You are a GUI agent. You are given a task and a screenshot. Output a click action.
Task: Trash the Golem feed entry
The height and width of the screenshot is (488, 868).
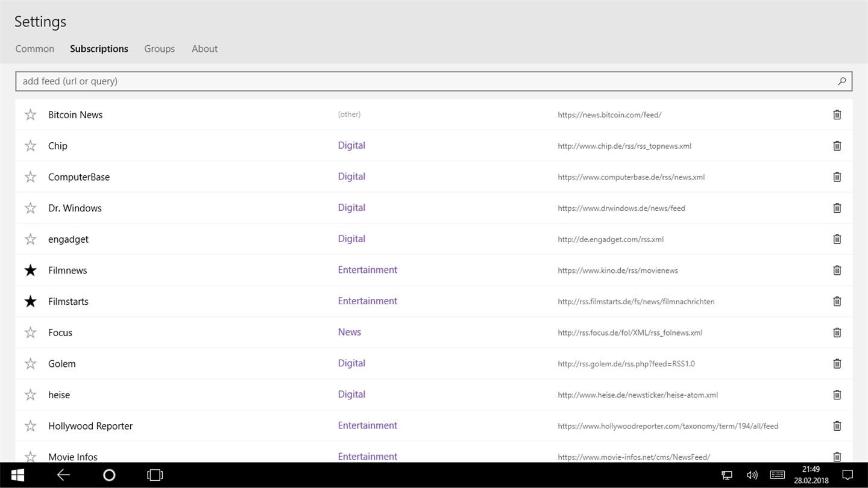[837, 363]
